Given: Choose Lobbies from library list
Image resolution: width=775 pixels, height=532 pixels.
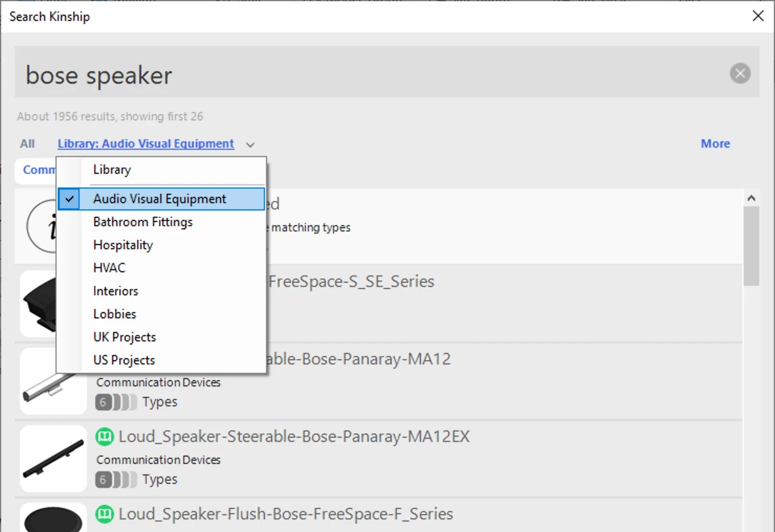Looking at the screenshot, I should point(161,314).
